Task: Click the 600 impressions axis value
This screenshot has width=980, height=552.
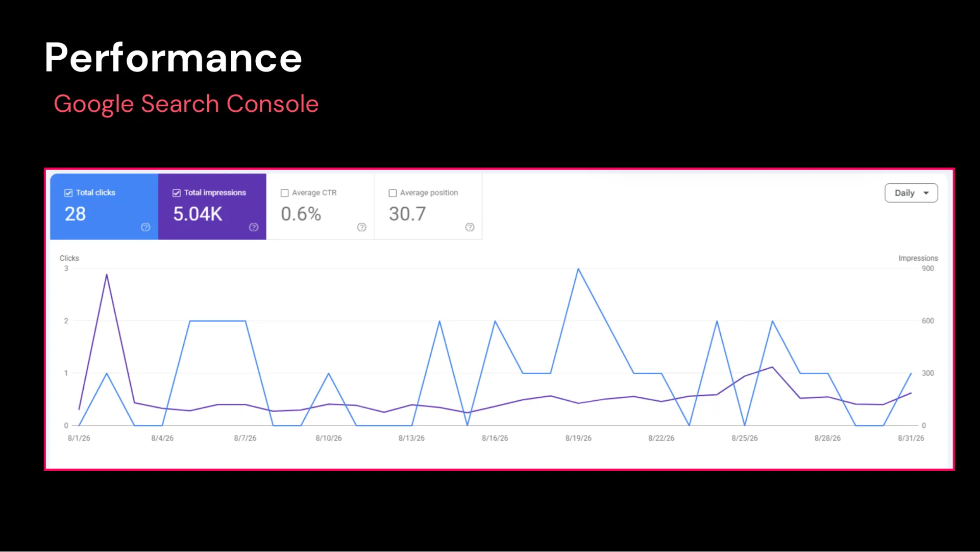Action: coord(928,321)
